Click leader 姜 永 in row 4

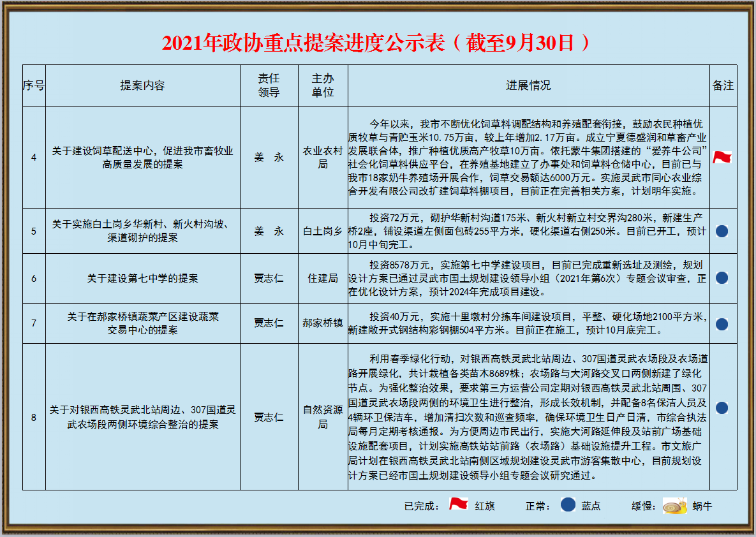click(269, 157)
